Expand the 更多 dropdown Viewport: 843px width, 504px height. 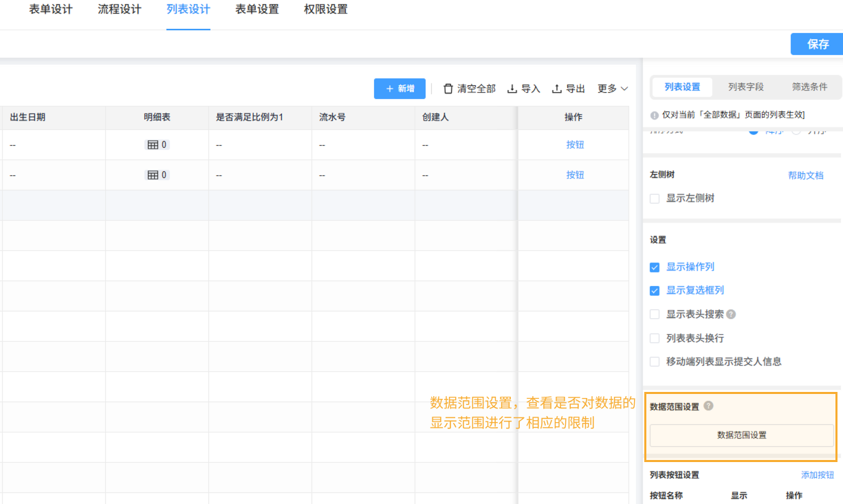point(613,89)
